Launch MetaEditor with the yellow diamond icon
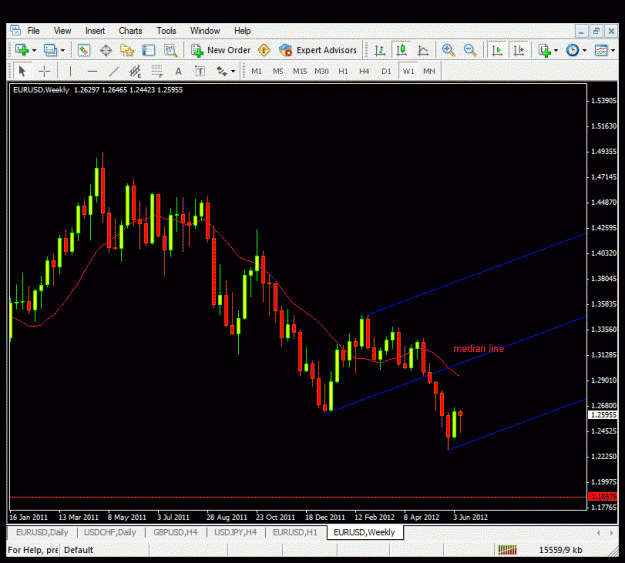The height and width of the screenshot is (563, 625). point(264,50)
